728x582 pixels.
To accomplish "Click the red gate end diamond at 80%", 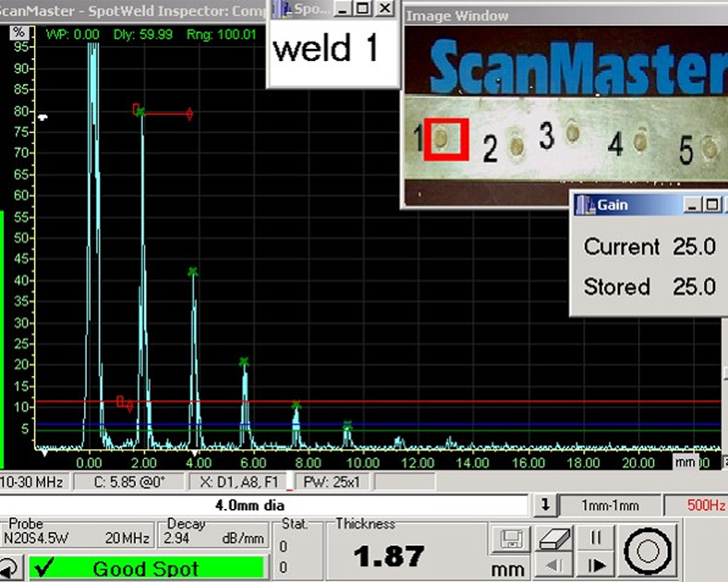I will [189, 114].
